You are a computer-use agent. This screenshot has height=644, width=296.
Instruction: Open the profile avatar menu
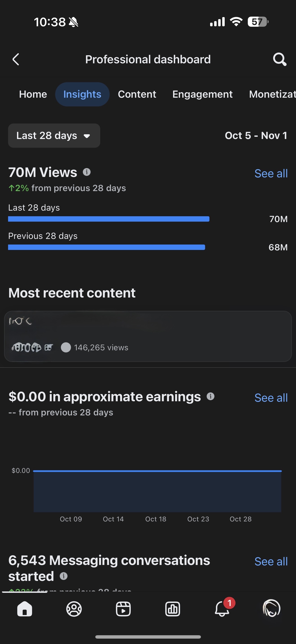(x=271, y=608)
